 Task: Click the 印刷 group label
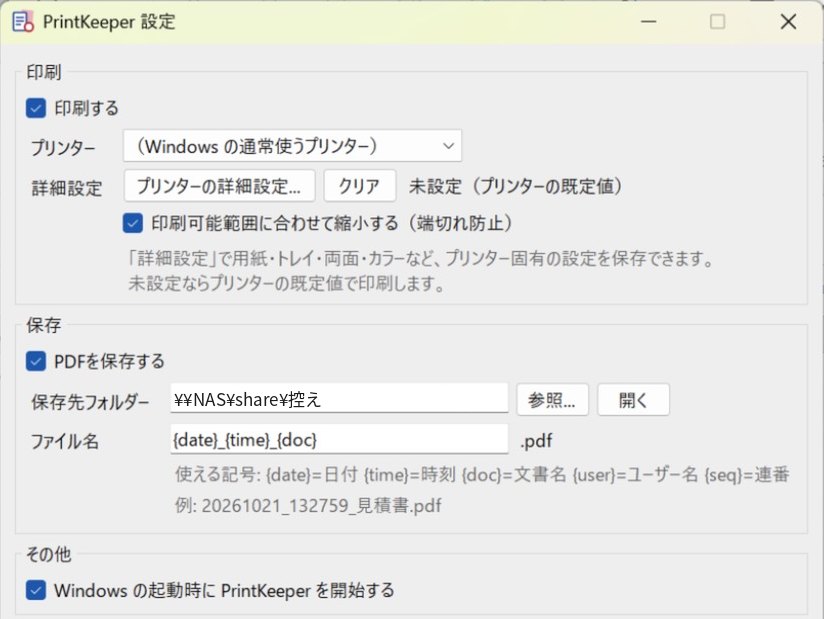(44, 72)
